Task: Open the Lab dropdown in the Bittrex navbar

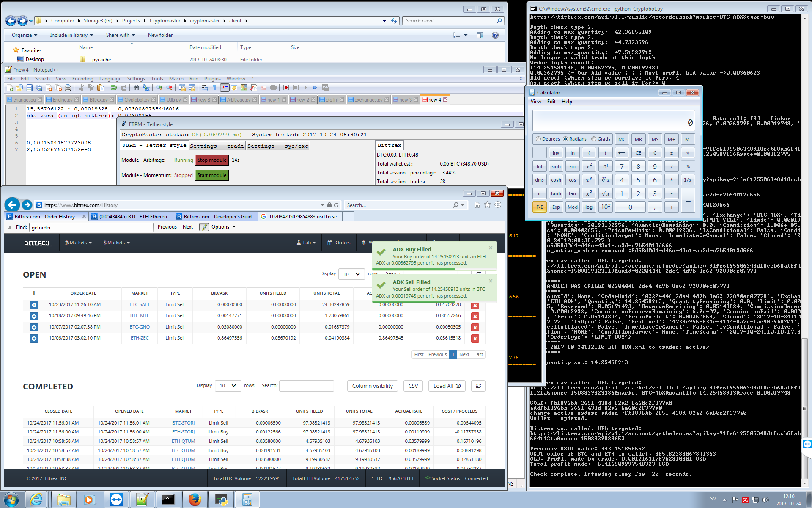Action: (x=306, y=243)
